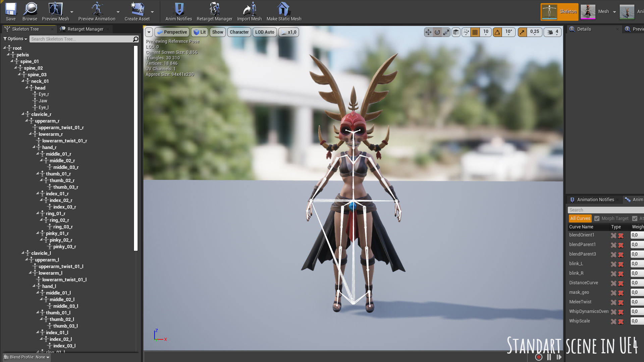Click the LOD Auto button

click(x=265, y=32)
